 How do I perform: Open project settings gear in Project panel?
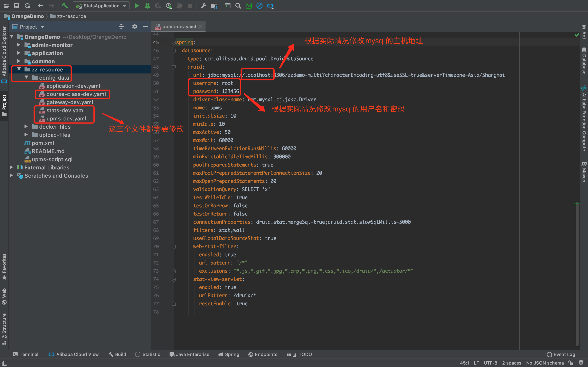pyautogui.click(x=135, y=27)
